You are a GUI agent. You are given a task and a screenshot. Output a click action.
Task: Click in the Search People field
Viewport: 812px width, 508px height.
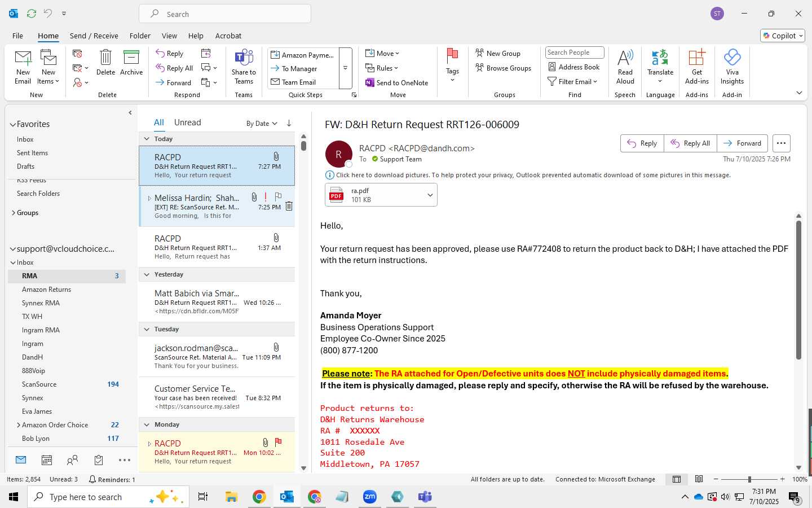(x=575, y=52)
